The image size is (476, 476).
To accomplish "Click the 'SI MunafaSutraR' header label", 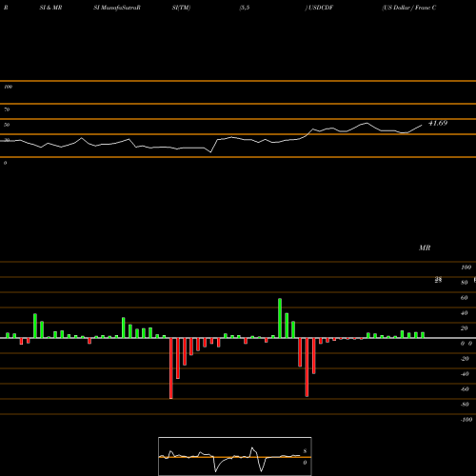I will (x=117, y=8).
